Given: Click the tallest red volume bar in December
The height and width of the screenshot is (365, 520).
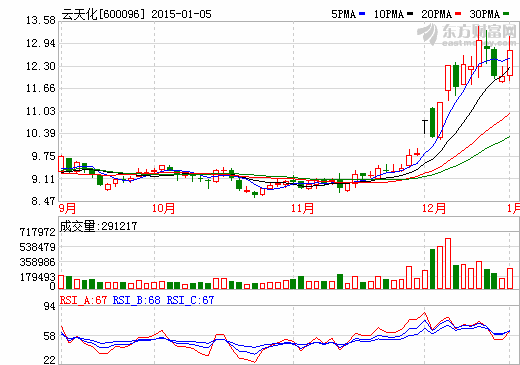Looking at the screenshot, I should pos(448,263).
